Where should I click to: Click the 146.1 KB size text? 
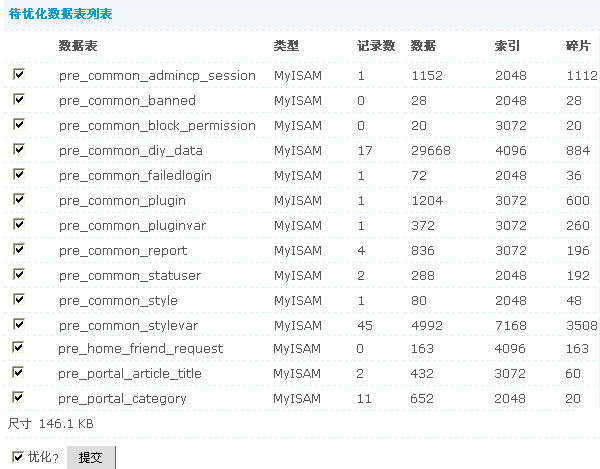click(66, 424)
